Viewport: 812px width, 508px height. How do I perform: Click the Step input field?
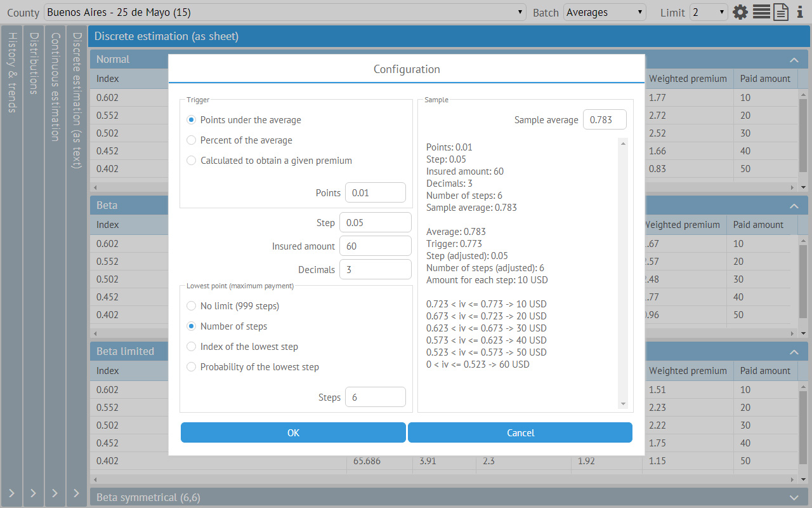click(x=376, y=223)
